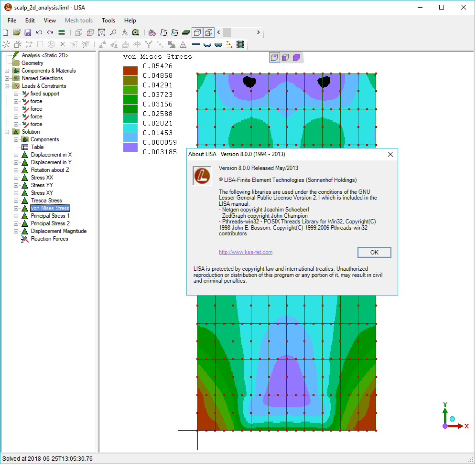
Task: Open the File menu
Action: tap(12, 21)
